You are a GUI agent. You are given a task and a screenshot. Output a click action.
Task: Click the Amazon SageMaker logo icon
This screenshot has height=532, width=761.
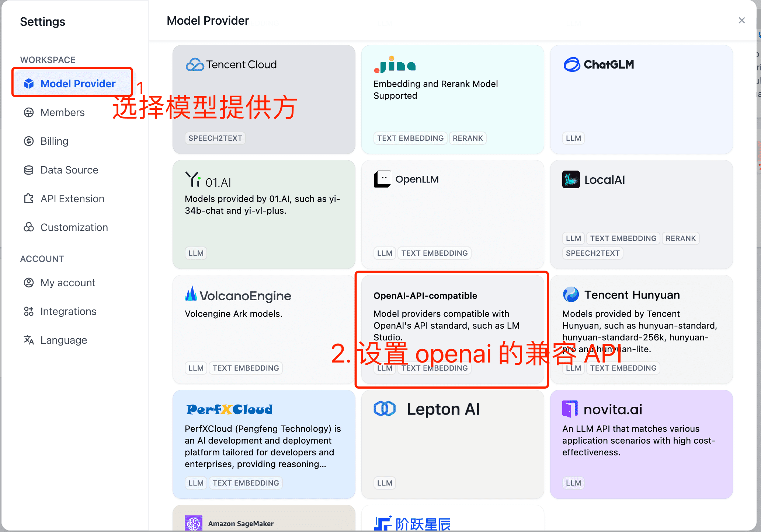(194, 523)
